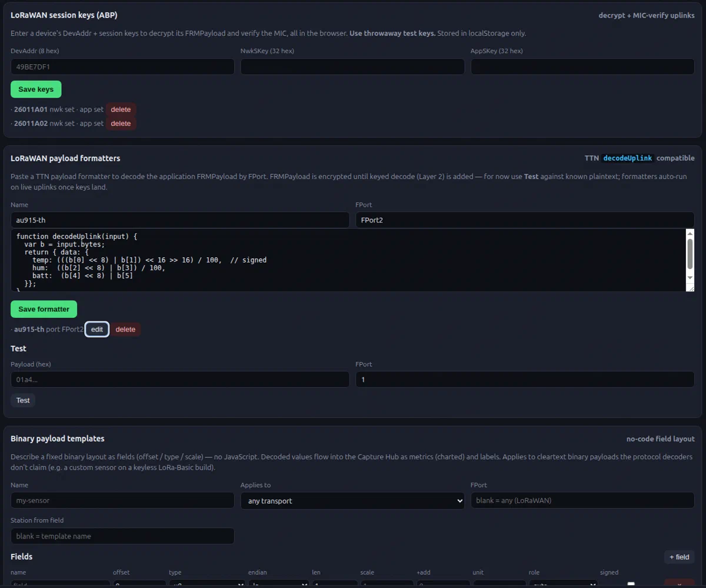This screenshot has width=706, height=588.
Task: Open the Applies to dropdown set to any transport
Action: pyautogui.click(x=352, y=500)
